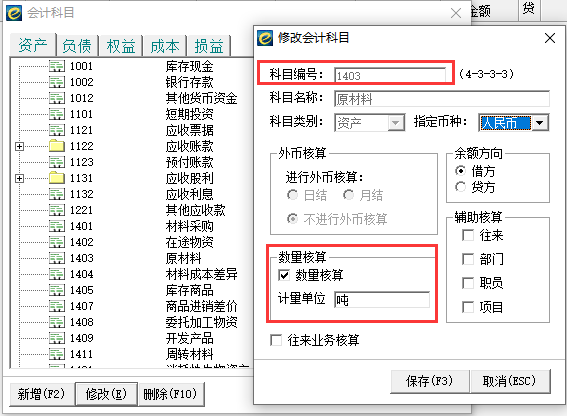Expand the 1122 应收账款 tree node

pos(20,146)
